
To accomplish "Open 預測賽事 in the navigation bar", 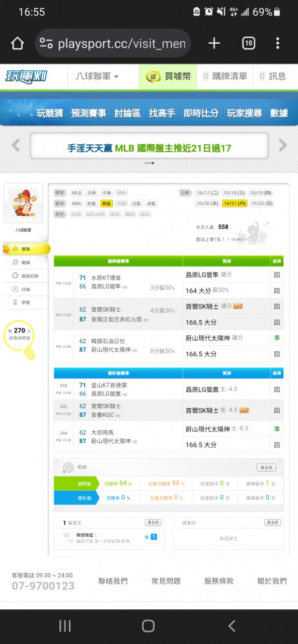I will tap(88, 113).
